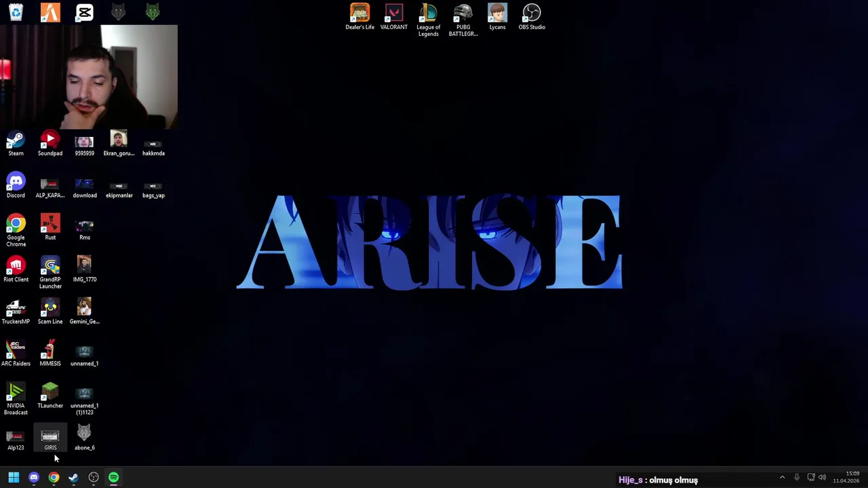The image size is (868, 488).
Task: Open NVIDIA Broadcast shortcut
Action: (x=16, y=399)
